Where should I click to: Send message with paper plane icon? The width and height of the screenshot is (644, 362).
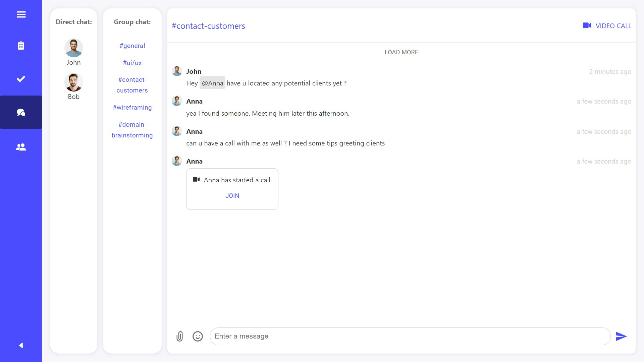point(621,336)
